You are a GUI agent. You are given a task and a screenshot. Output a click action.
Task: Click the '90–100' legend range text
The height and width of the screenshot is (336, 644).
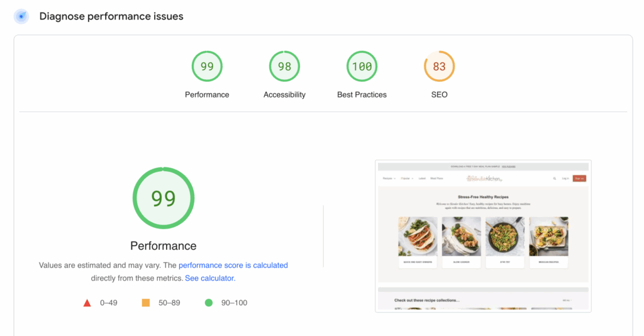point(234,303)
